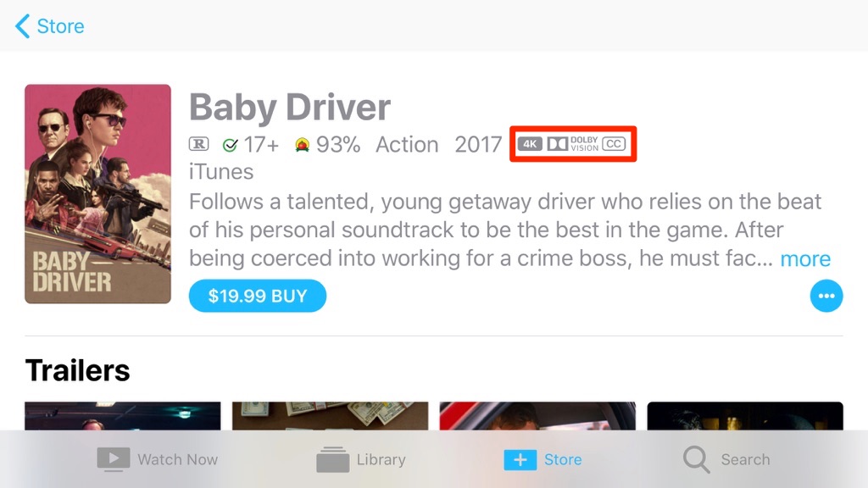Select the Store tab
The width and height of the screenshot is (868, 488).
point(542,459)
